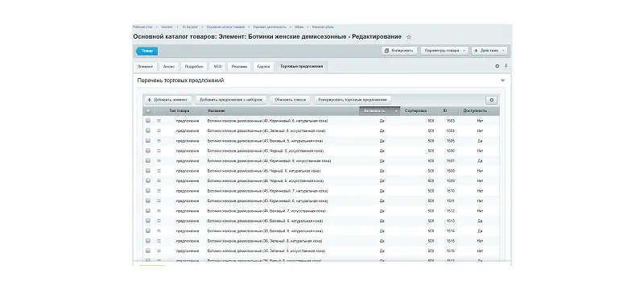Open the Обувь breadcrumb link
The width and height of the screenshot is (644, 290).
(299, 27)
